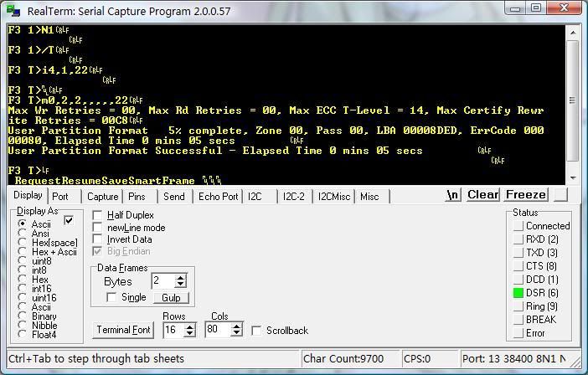Image resolution: width=588 pixels, height=375 pixels.
Task: Toggle the Big Endian checkbox
Action: 97,251
